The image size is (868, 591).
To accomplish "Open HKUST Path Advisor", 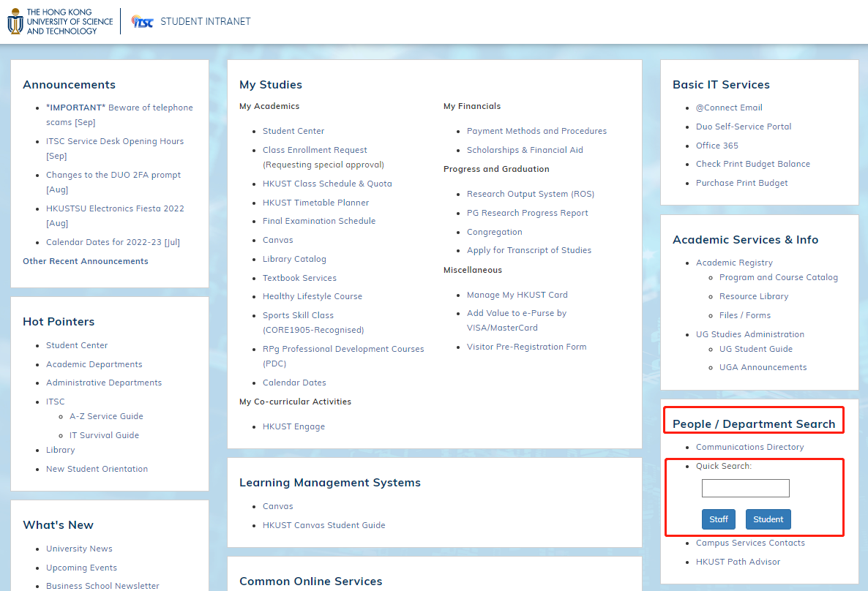I will (738, 562).
